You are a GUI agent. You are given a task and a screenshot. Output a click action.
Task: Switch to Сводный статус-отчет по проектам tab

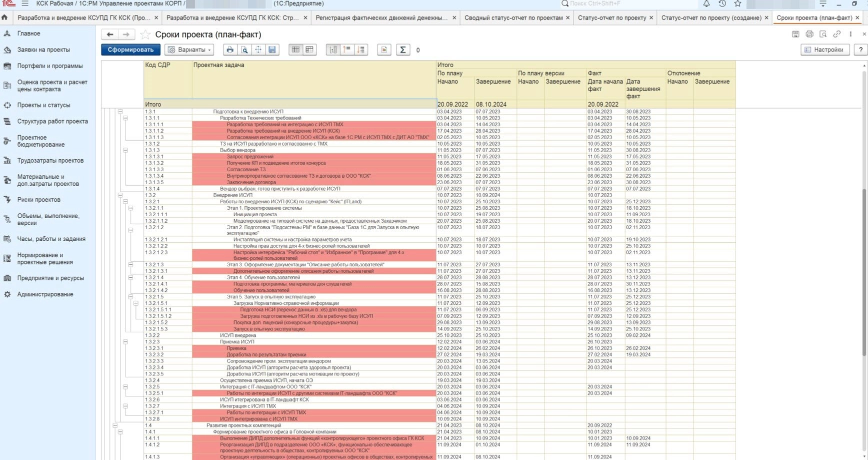513,18
